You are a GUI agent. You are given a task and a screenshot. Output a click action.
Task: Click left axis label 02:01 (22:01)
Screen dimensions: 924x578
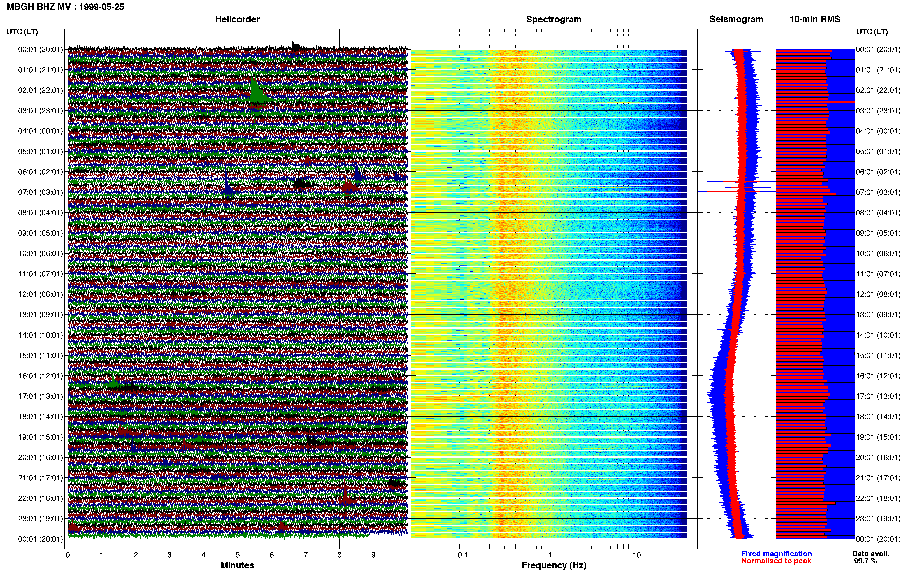click(41, 90)
